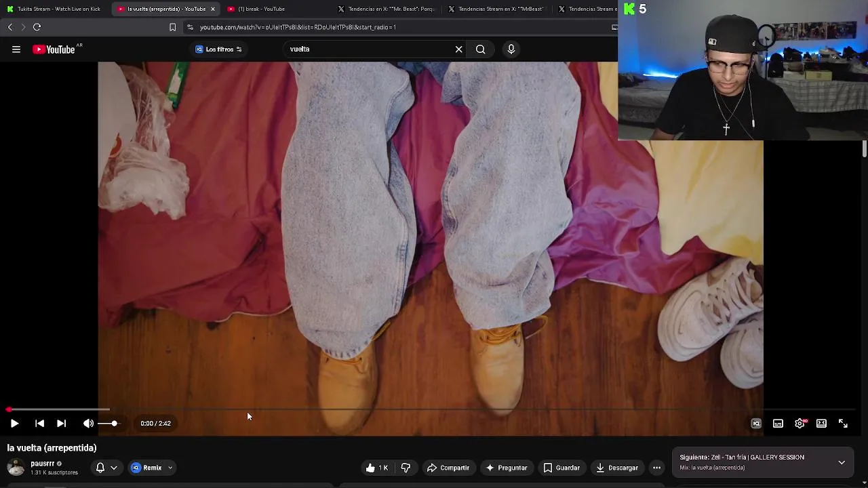Download the video with Descargar

[x=617, y=468]
